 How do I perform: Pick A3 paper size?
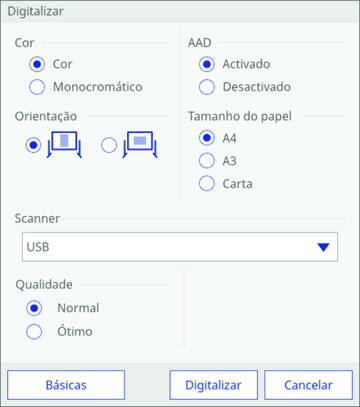(207, 161)
